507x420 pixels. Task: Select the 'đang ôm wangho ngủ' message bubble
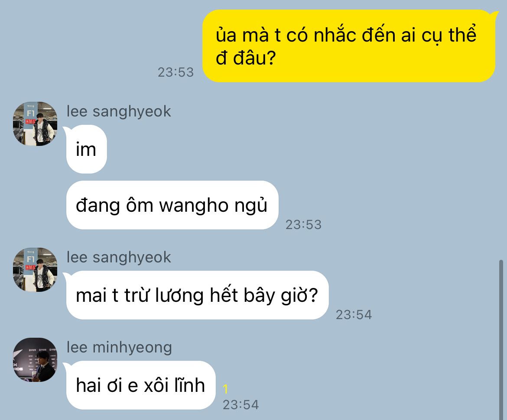(x=172, y=205)
